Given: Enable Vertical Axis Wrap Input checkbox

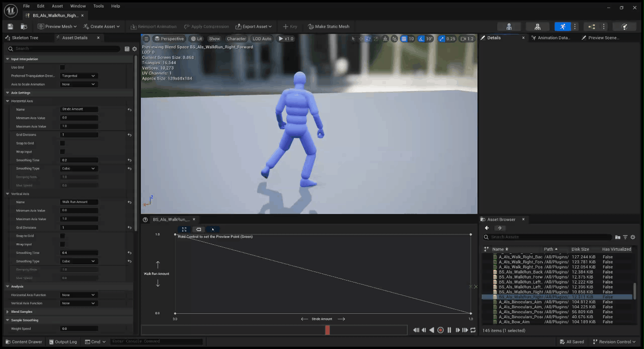Looking at the screenshot, I should [62, 244].
